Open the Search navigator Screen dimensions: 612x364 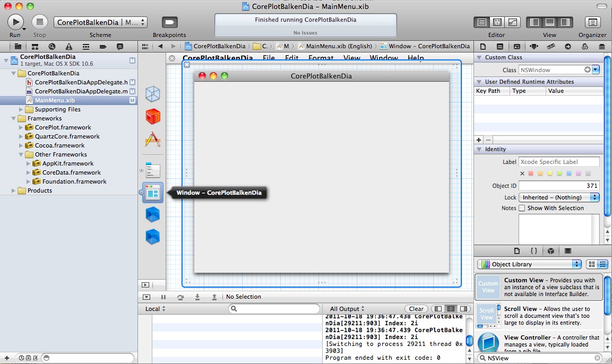coord(52,47)
